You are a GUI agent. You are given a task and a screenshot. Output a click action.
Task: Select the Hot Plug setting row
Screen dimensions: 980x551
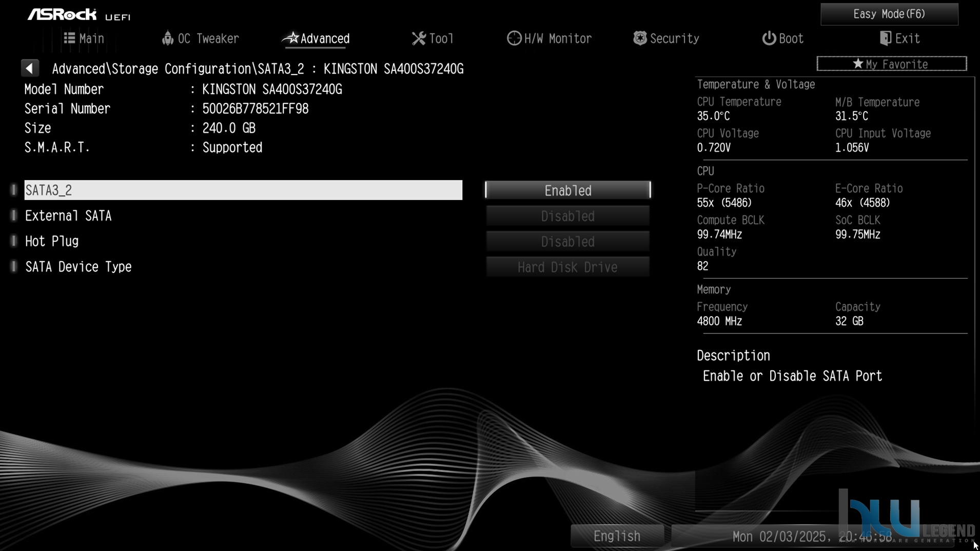(x=243, y=241)
